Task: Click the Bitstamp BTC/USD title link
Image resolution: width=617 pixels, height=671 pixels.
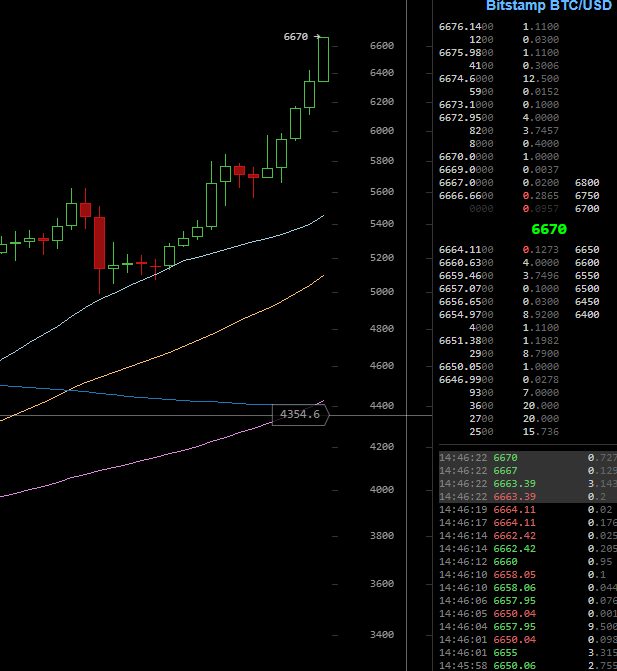Action: pos(549,6)
